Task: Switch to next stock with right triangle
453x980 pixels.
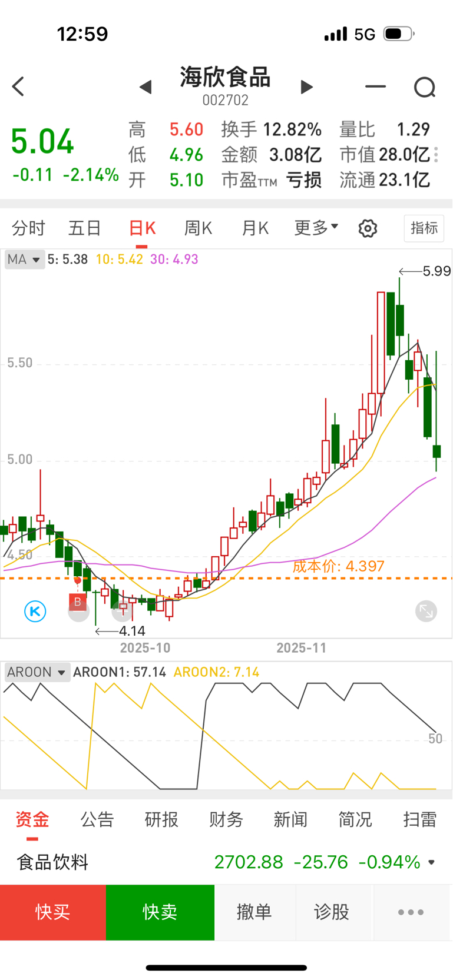Action: tap(306, 87)
